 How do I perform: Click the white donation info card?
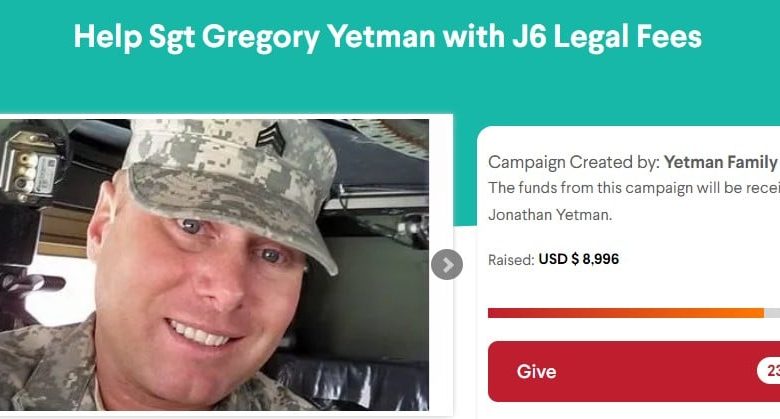click(x=629, y=272)
